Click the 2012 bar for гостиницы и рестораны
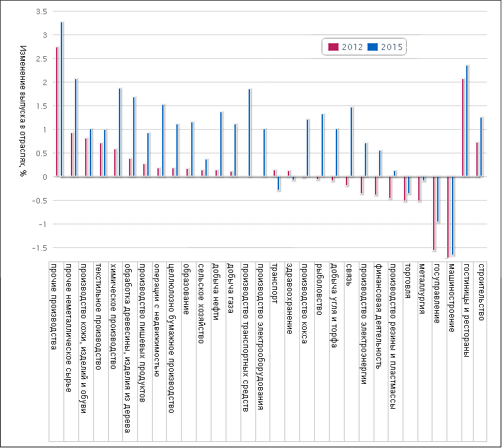This screenshot has height=448, width=502. (x=463, y=128)
